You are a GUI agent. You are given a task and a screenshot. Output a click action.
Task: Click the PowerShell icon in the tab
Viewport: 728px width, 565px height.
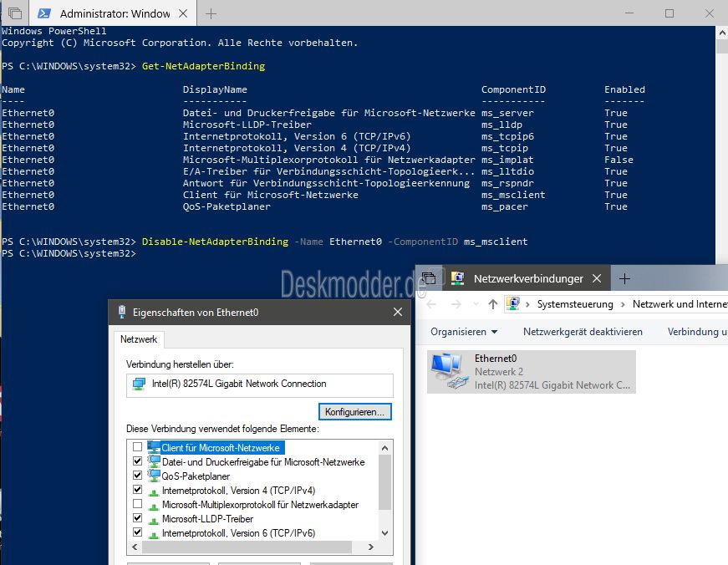coord(44,13)
